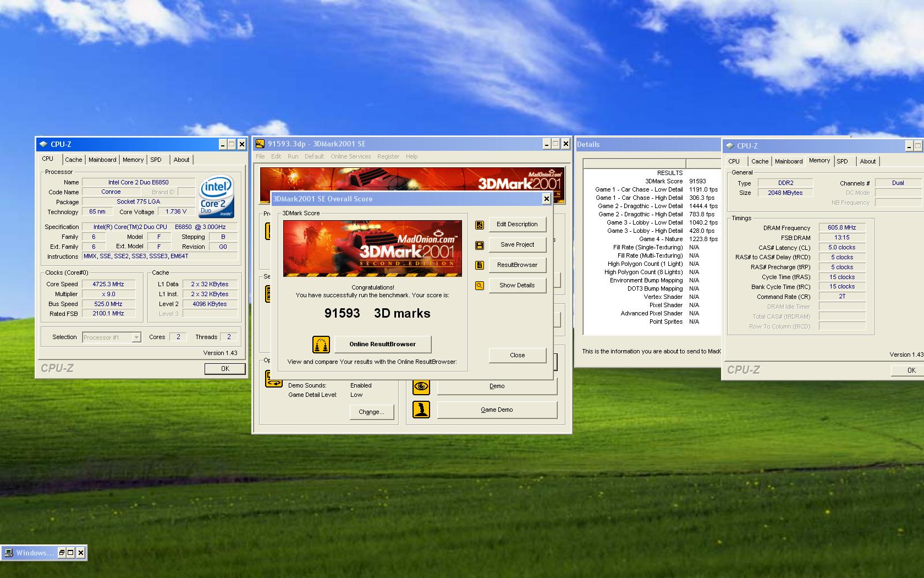This screenshot has width=924, height=578.
Task: Click the Close button in score dialog
Action: (x=517, y=356)
